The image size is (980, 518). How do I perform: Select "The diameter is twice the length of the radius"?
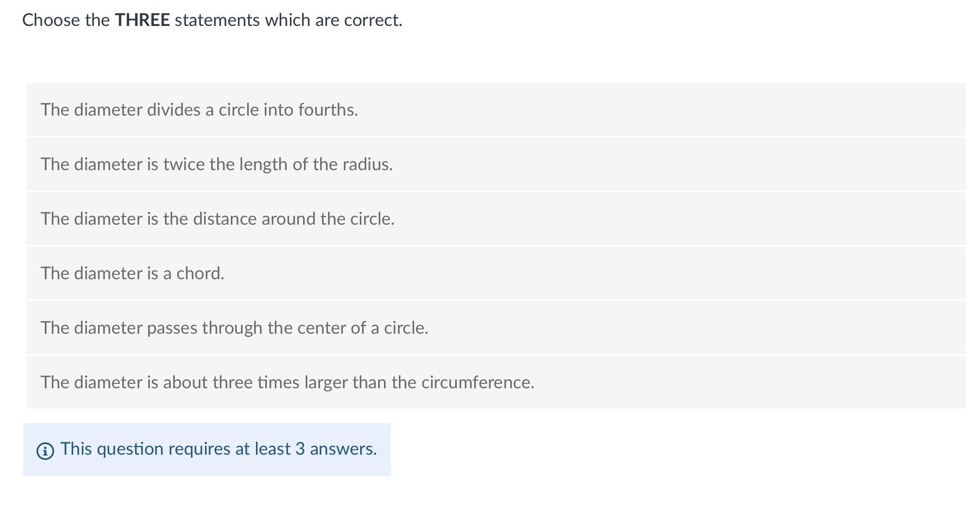216,164
